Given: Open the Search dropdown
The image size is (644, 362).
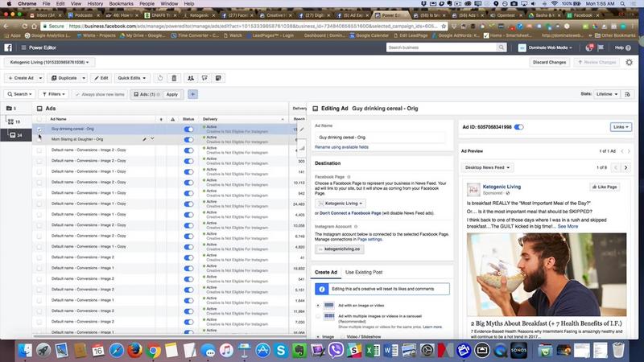Looking at the screenshot, I should [19, 94].
